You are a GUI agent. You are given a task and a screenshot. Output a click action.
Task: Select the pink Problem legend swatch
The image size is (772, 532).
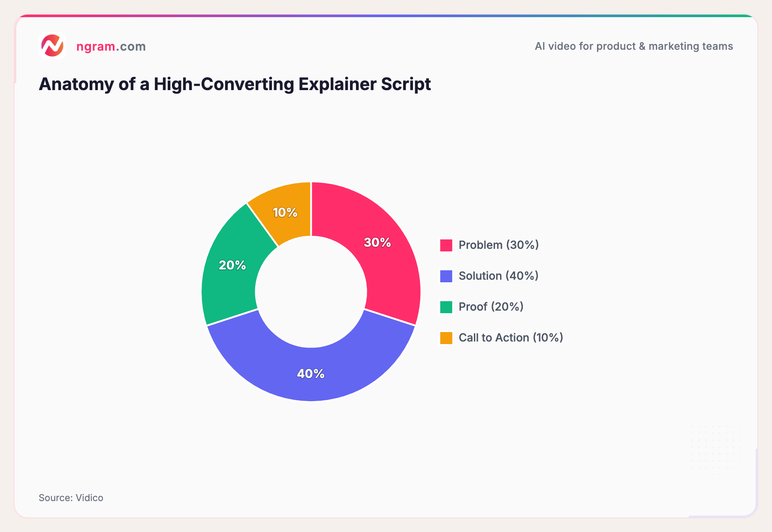pos(446,245)
